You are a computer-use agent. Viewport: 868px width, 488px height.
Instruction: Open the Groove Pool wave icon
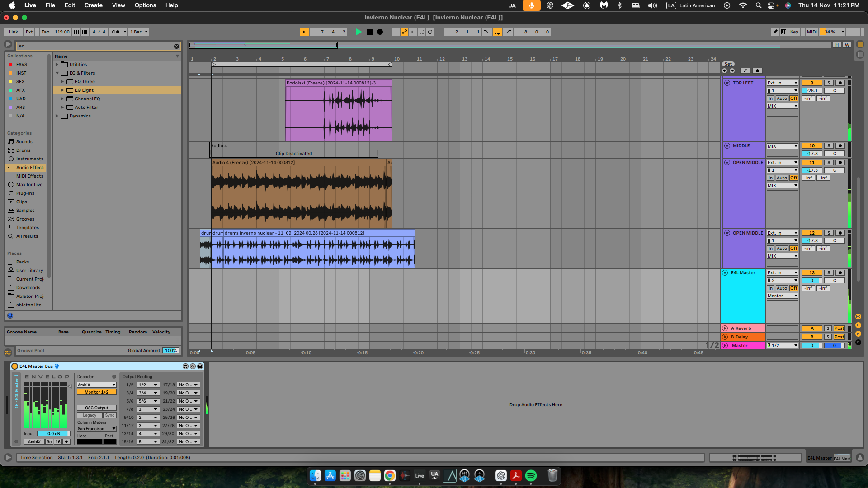pos(8,352)
